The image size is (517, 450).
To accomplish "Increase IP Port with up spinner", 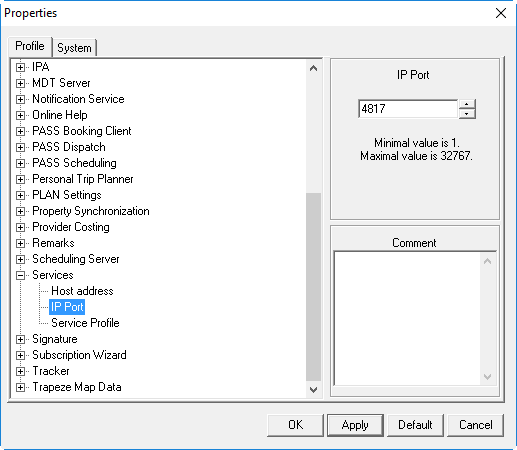I will point(467,104).
